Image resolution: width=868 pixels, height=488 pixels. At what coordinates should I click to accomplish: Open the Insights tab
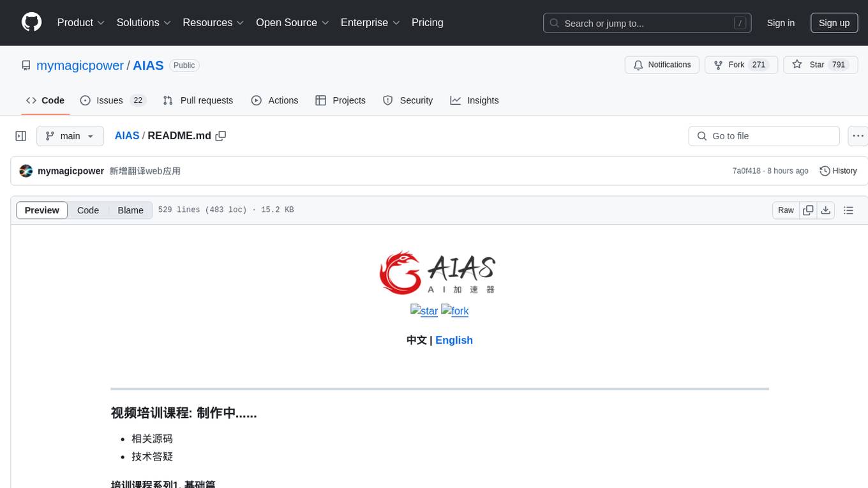click(474, 100)
